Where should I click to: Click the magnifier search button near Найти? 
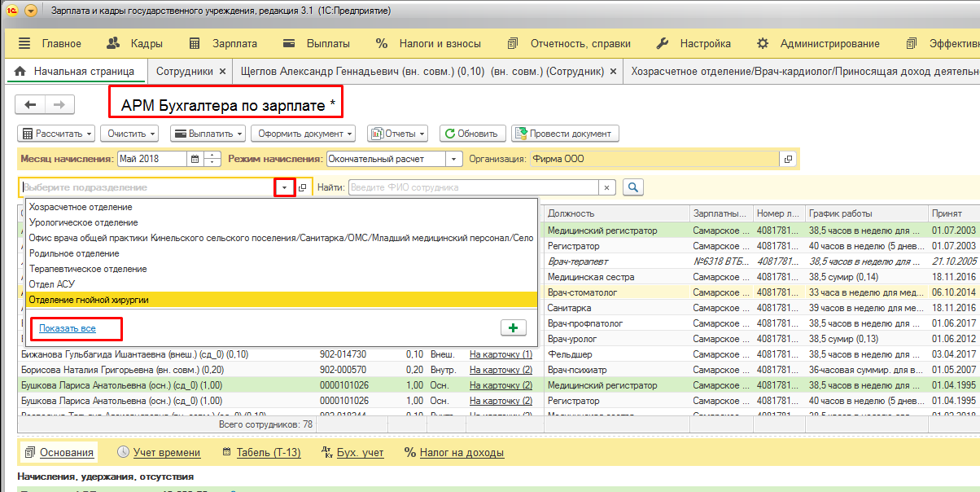632,187
